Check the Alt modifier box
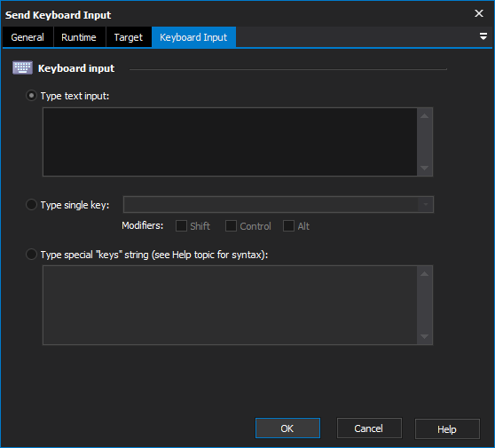This screenshot has height=448, width=495. pos(288,226)
